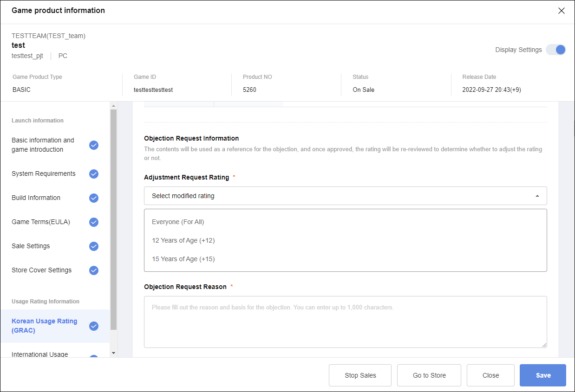Click the TESTTEAM(TEST_team) team name
This screenshot has width=575, height=392.
(48, 36)
